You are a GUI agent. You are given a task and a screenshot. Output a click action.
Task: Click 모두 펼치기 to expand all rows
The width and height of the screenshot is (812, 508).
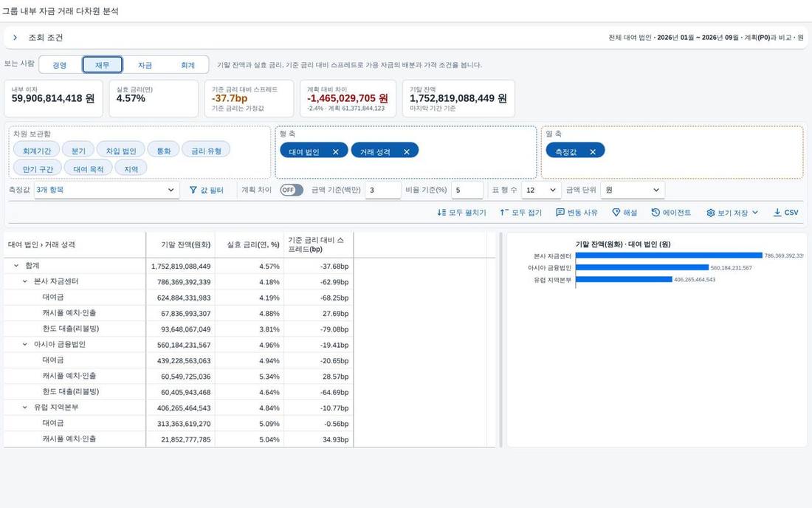click(x=462, y=213)
